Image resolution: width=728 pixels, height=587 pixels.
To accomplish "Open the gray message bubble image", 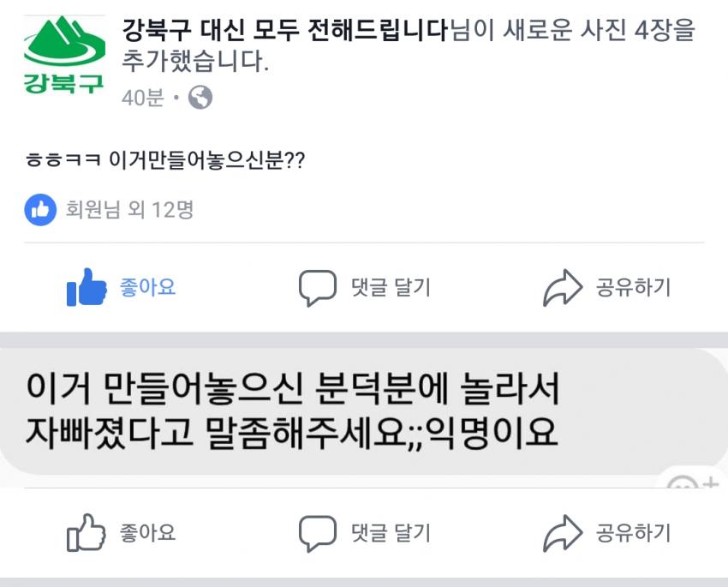I will click(x=364, y=411).
